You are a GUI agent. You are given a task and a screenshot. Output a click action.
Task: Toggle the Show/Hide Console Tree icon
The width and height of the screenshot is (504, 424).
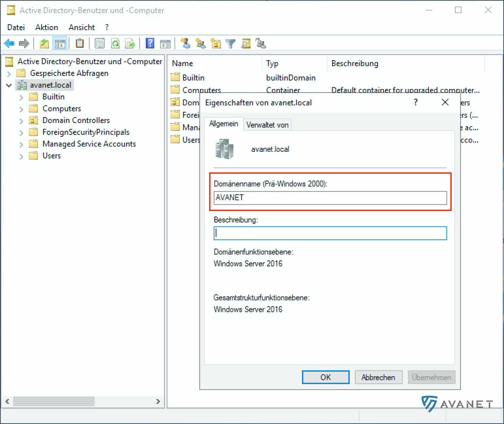[x=60, y=43]
